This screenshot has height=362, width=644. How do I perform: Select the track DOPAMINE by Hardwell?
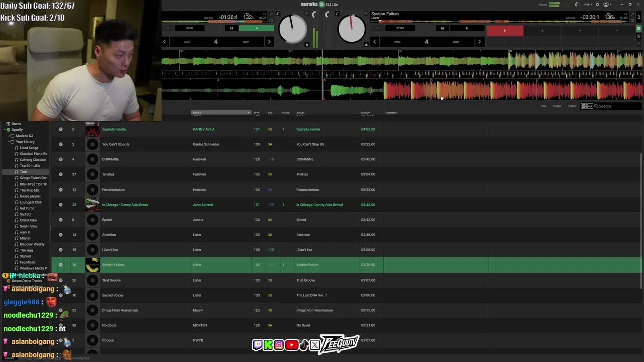(347, 159)
